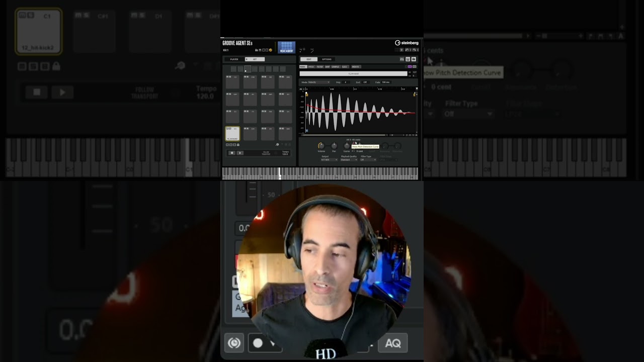Select the Beat Agent blue pad icon

(286, 47)
